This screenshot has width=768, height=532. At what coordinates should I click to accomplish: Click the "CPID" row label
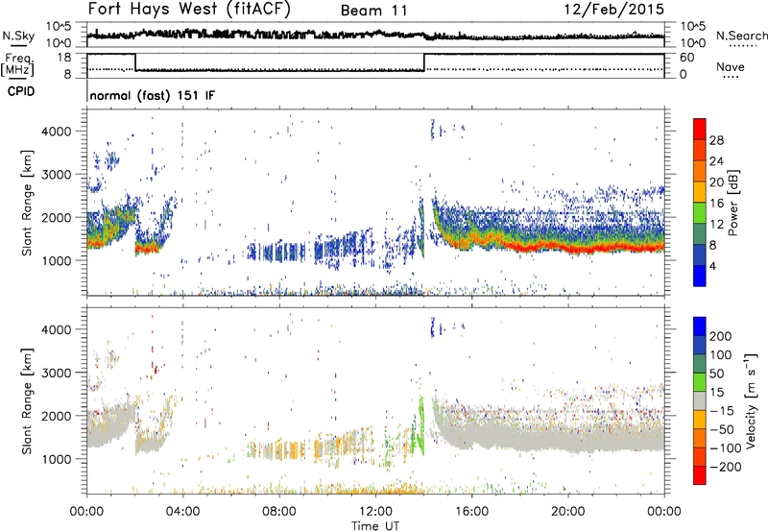click(21, 91)
